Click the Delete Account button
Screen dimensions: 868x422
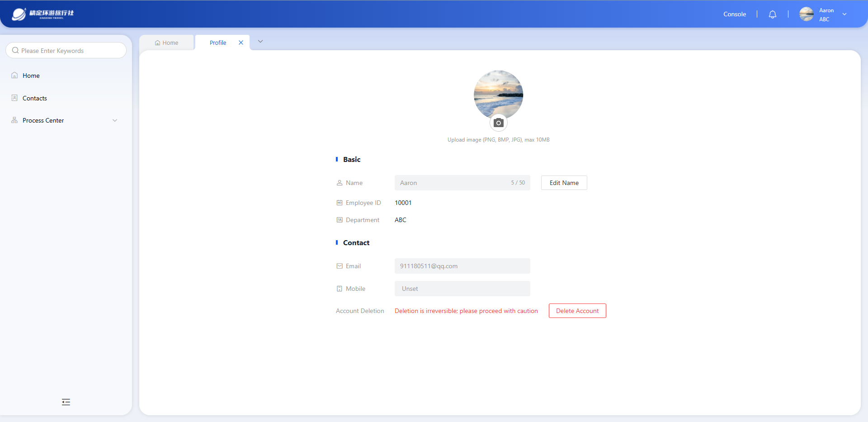pos(577,311)
